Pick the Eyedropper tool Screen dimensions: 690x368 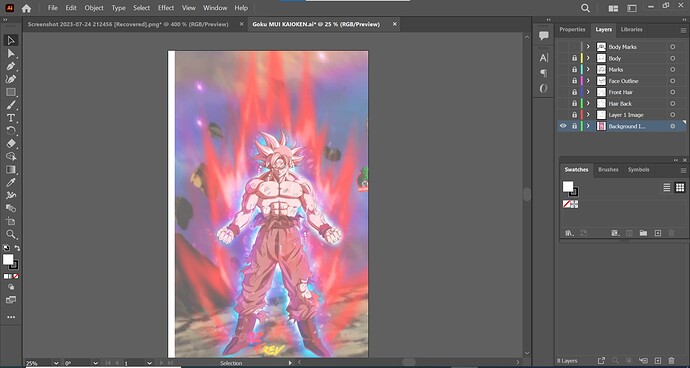[x=11, y=182]
